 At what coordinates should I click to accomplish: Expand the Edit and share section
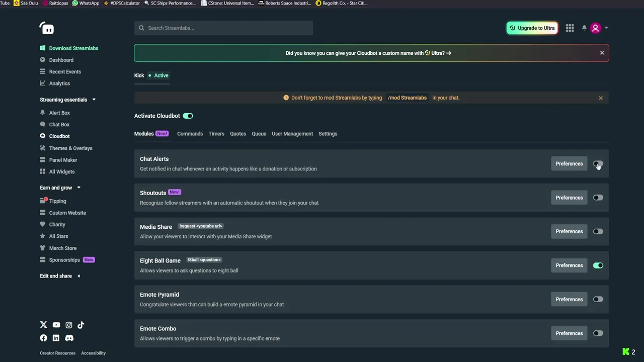[78, 276]
